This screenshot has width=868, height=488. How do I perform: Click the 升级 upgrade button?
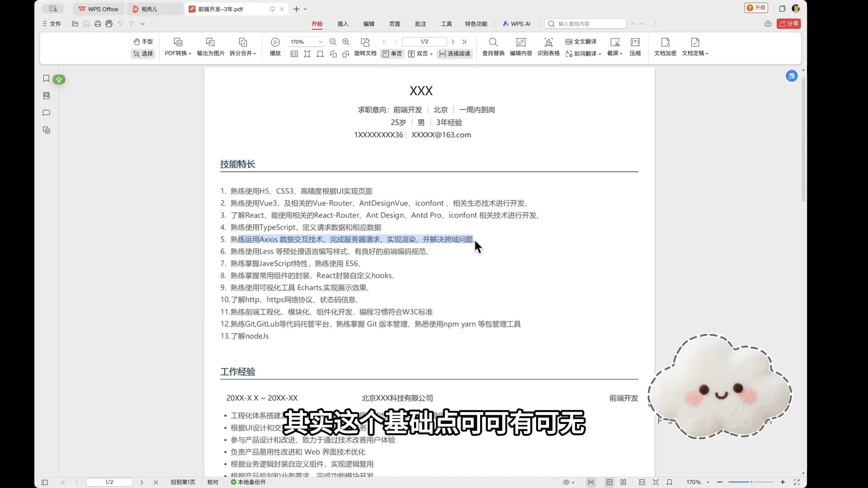coord(756,8)
